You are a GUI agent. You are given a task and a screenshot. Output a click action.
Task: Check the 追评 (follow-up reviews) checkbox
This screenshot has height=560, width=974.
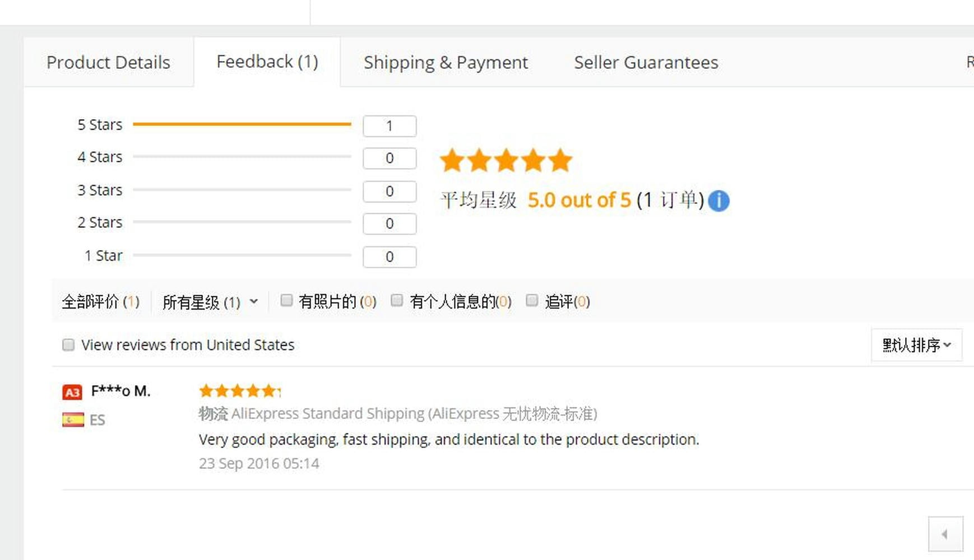tap(531, 300)
